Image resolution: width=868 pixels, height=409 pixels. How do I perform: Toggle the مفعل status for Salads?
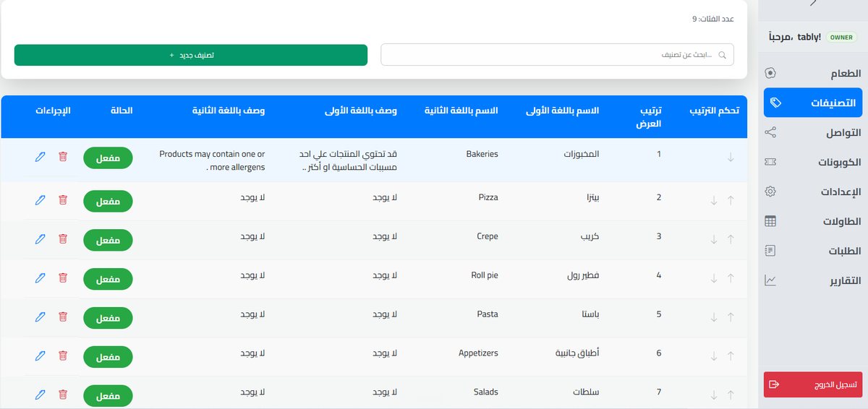click(109, 396)
